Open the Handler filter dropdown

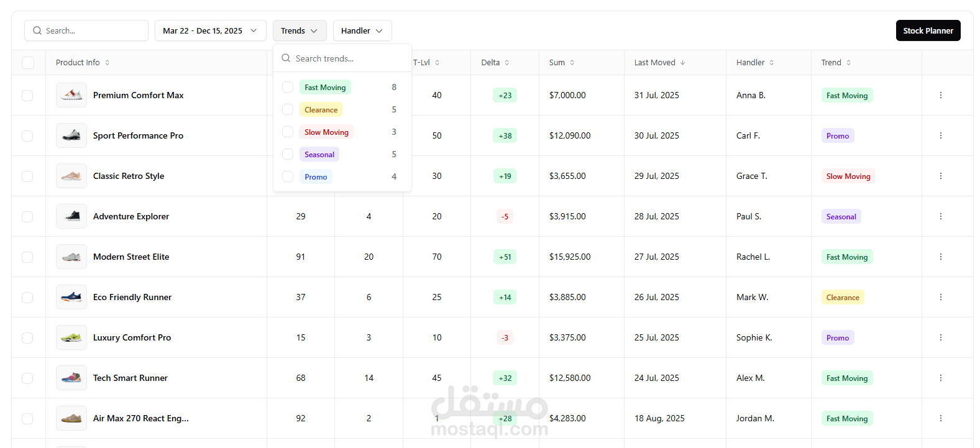[x=362, y=30]
